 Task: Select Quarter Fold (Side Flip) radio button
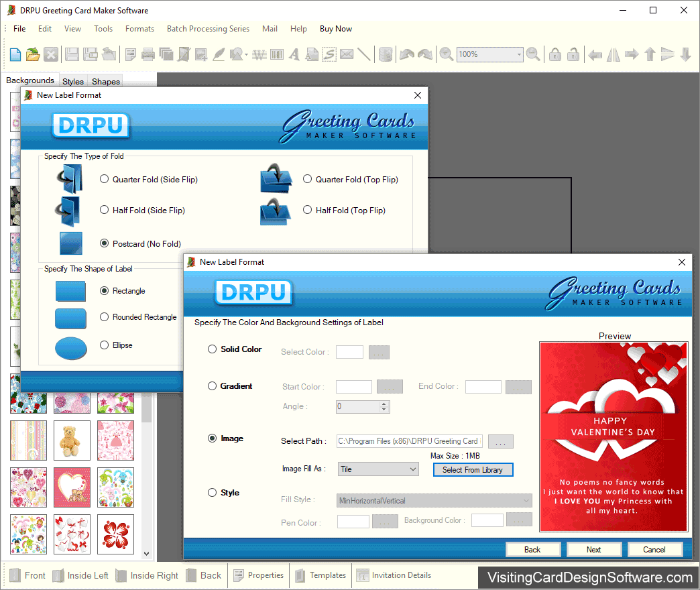tap(105, 179)
